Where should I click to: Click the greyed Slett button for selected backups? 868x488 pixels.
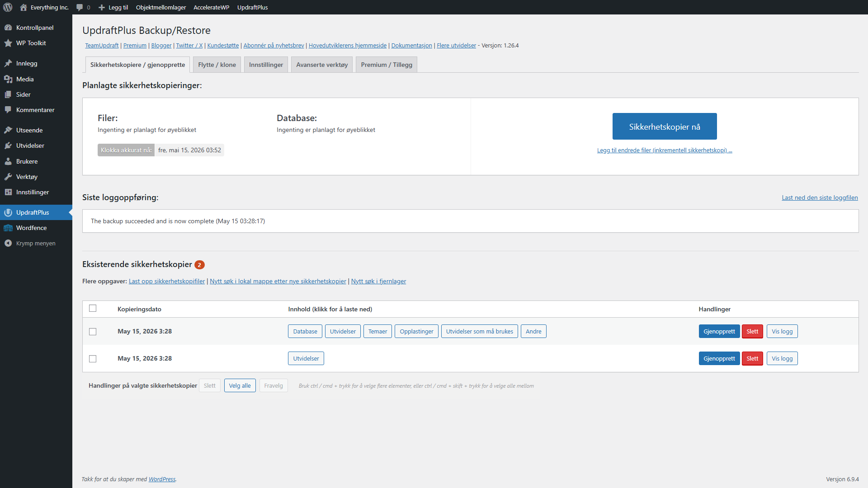(209, 385)
